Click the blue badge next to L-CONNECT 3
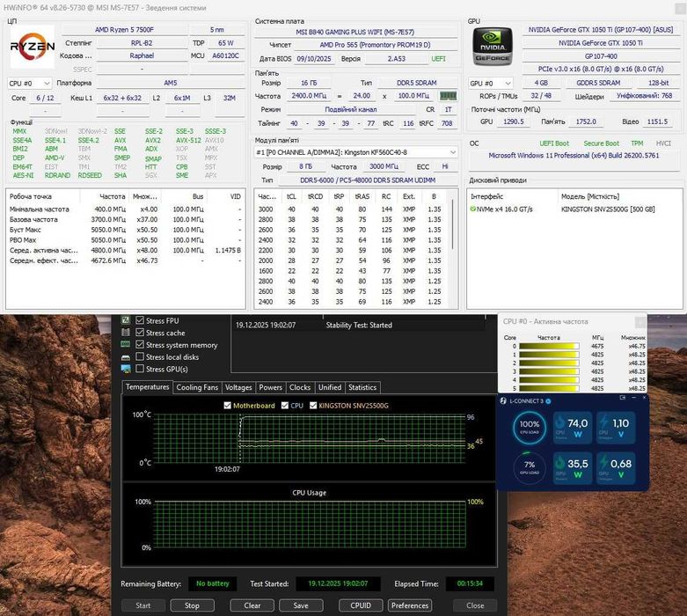687x616 pixels. pyautogui.click(x=548, y=400)
